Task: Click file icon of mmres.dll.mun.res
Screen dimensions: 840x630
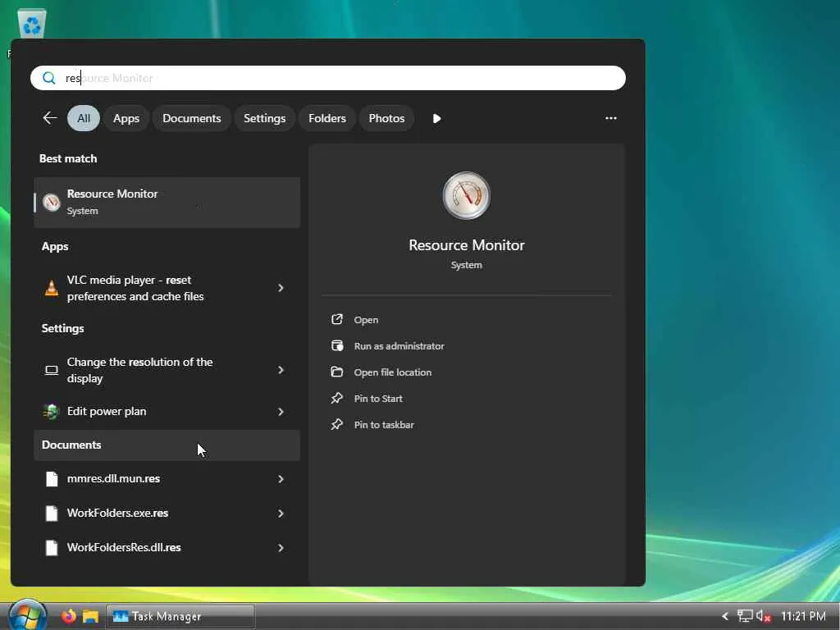Action: tap(52, 479)
